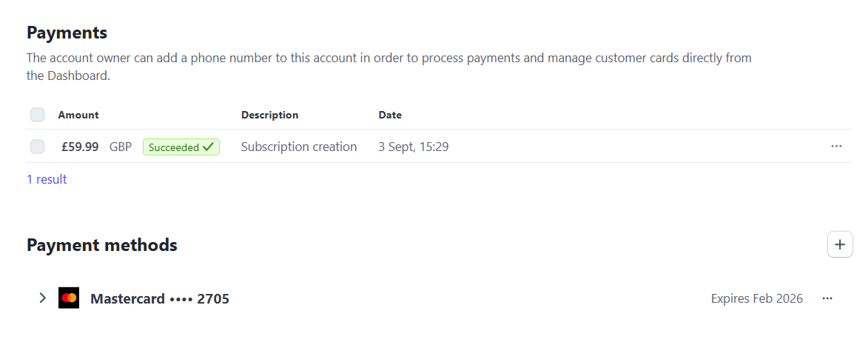Click the Payment methods heading
868x345 pixels.
point(102,245)
